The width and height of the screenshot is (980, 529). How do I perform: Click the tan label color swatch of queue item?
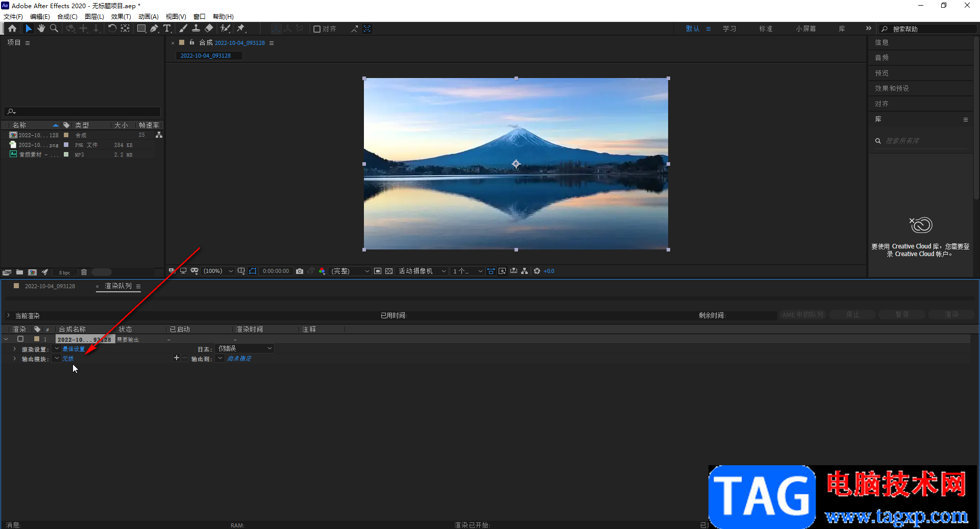(37, 339)
